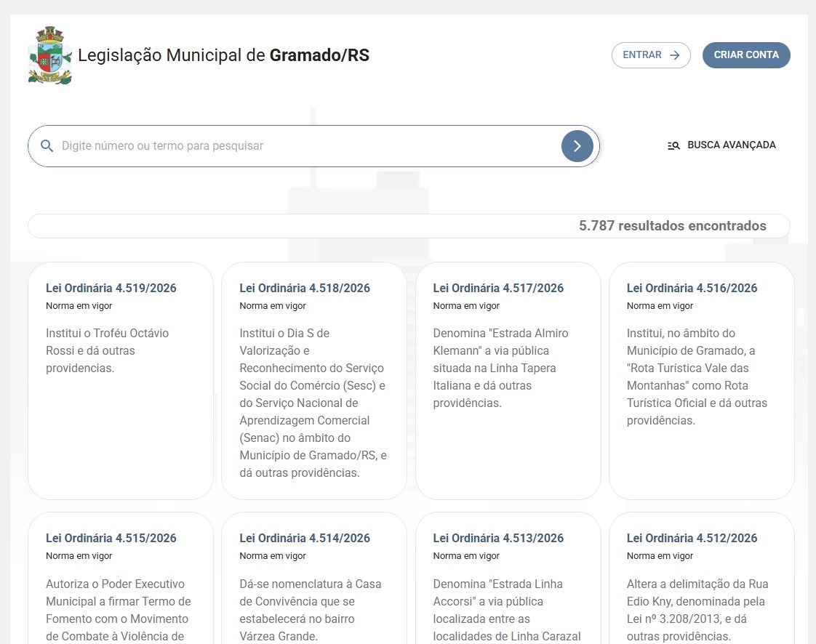
Task: Open Lei Ordinária 4.517/2026 title link
Action: click(498, 289)
